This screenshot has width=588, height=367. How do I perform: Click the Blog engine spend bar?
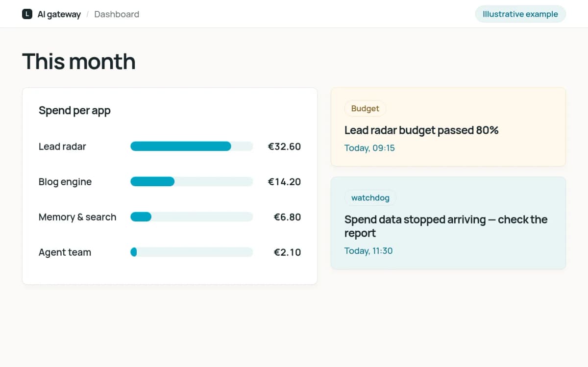click(x=192, y=182)
